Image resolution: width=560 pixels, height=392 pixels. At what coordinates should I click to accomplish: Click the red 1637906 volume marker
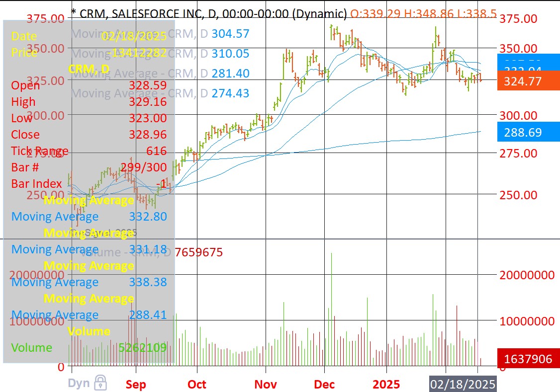tap(529, 359)
